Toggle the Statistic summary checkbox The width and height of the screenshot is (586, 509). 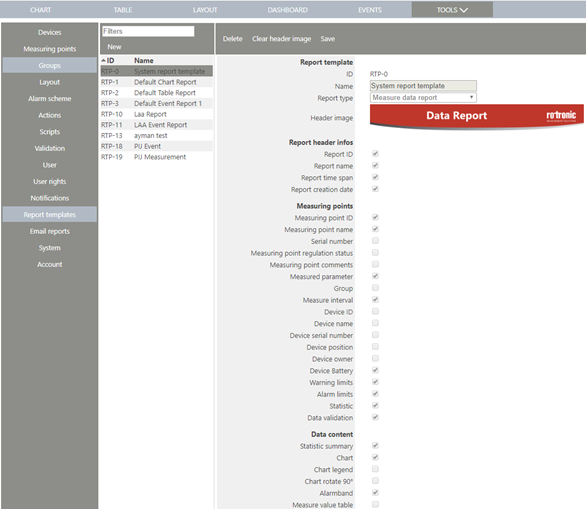[x=375, y=445]
